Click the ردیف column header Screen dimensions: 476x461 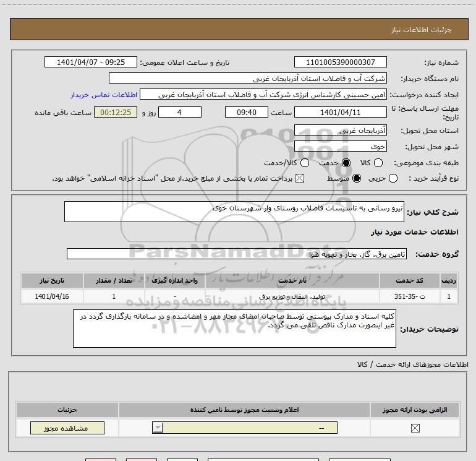[449, 280]
